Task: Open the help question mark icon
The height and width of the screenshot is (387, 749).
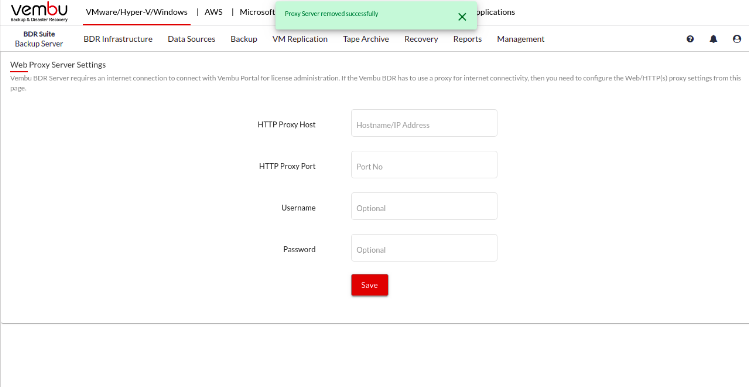Action: pos(690,39)
